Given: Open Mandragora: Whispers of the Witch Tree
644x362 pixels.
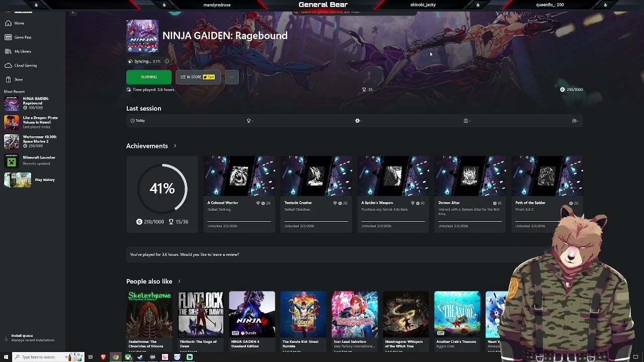Looking at the screenshot, I should click(406, 320).
